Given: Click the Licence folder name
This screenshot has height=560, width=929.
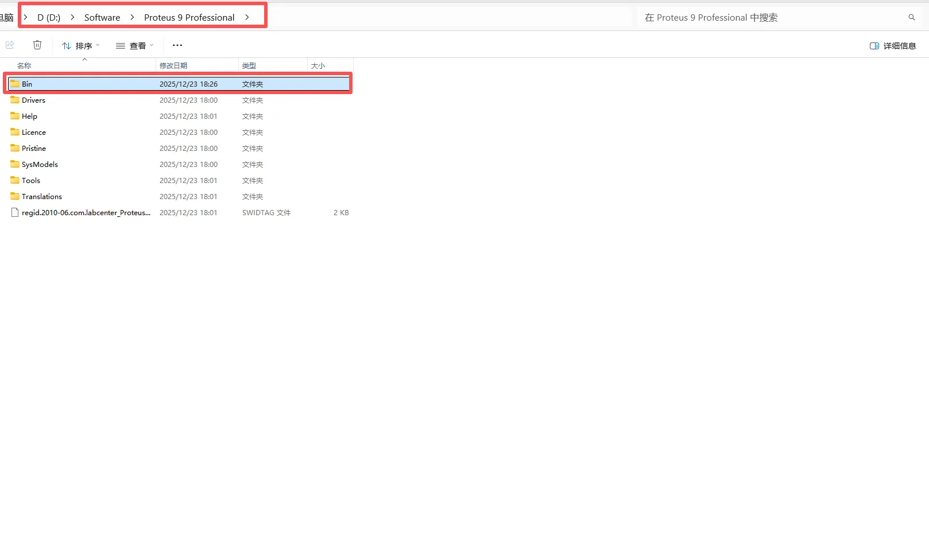Looking at the screenshot, I should 34,133.
